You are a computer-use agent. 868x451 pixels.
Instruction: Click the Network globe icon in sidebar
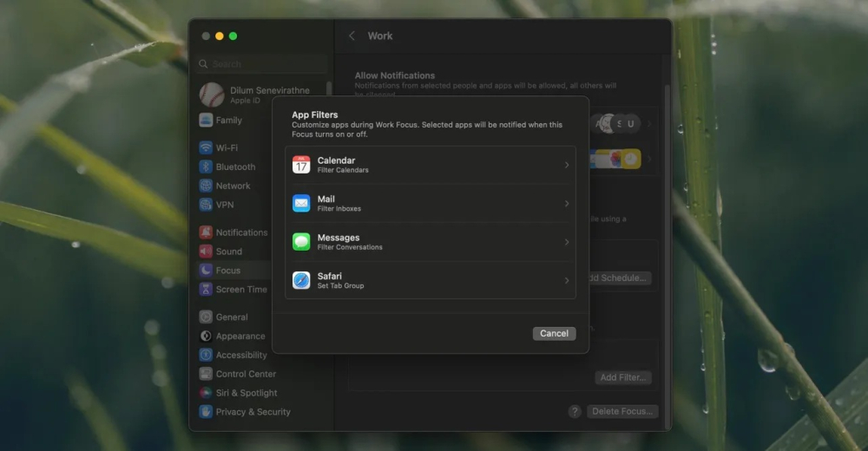pyautogui.click(x=206, y=186)
